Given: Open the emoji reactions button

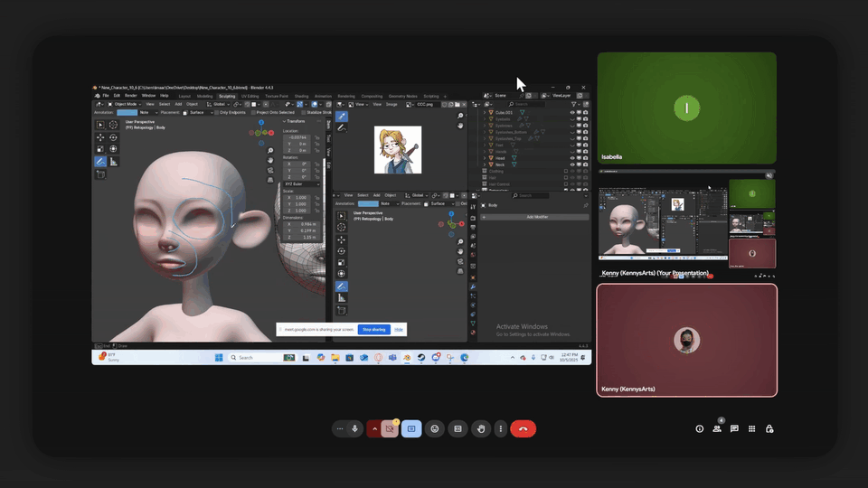Looking at the screenshot, I should pyautogui.click(x=435, y=428).
